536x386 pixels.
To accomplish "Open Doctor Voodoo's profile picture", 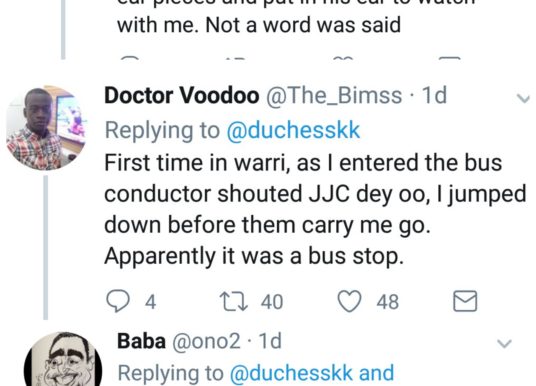I will pos(46,128).
